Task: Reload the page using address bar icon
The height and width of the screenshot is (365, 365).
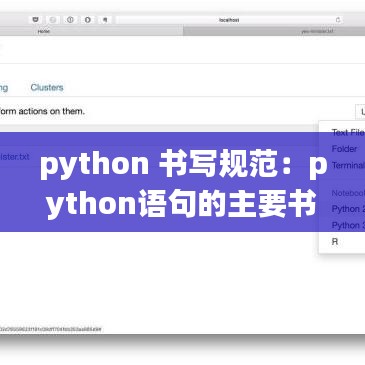Action: tap(338, 20)
